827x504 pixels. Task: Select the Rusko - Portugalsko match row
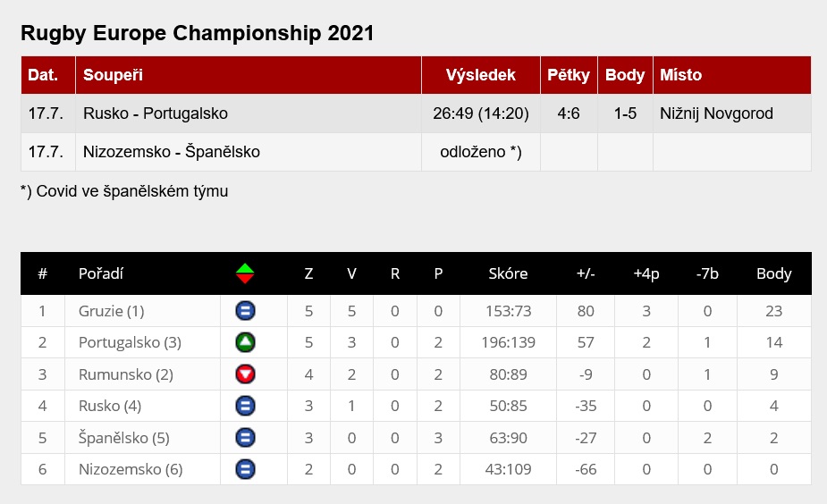click(x=156, y=113)
